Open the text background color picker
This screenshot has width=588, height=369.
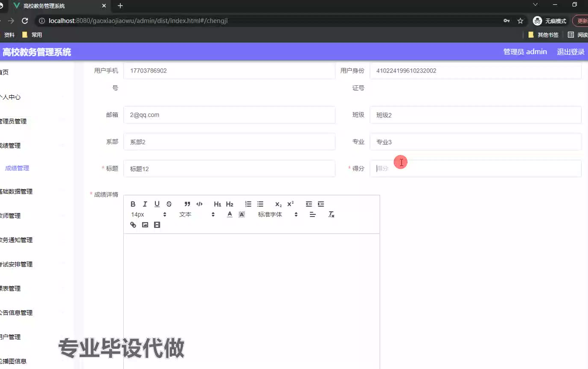pyautogui.click(x=242, y=214)
